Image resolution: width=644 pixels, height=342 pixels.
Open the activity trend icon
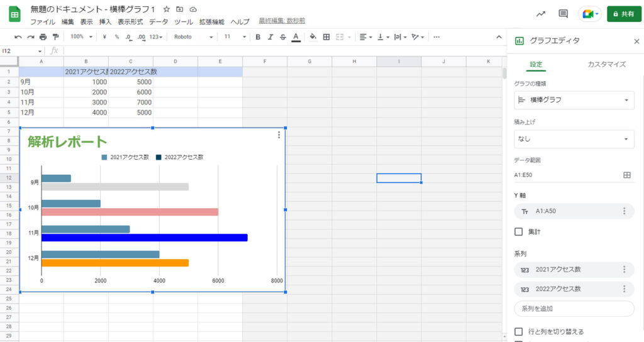point(541,14)
